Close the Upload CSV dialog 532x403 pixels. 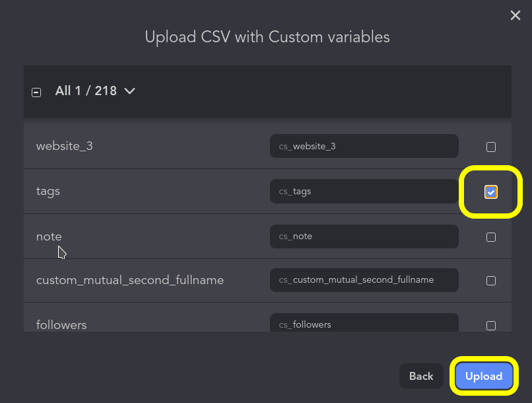[x=515, y=15]
